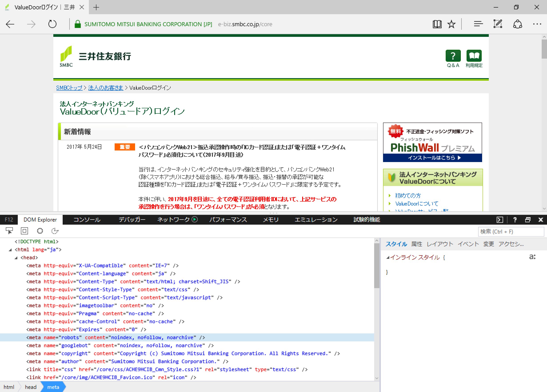Open the Make a Web Note pen icon
This screenshot has height=392, width=547.
coord(497,24)
